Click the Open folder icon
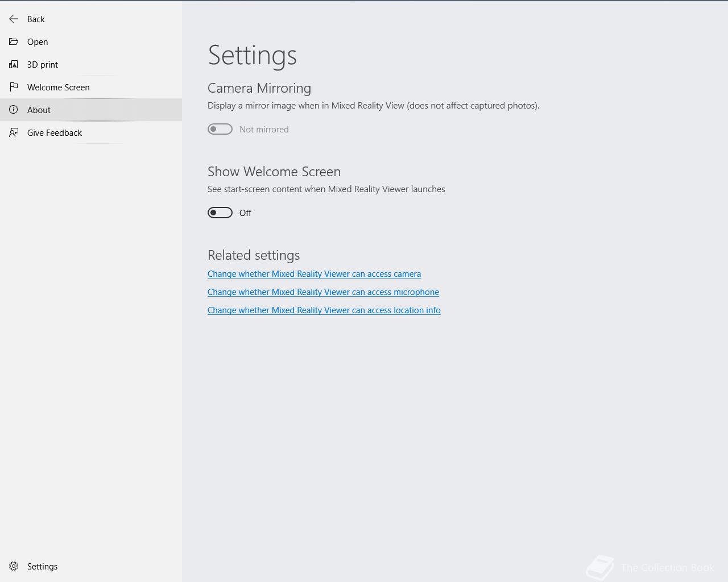The width and height of the screenshot is (728, 582). (x=14, y=41)
